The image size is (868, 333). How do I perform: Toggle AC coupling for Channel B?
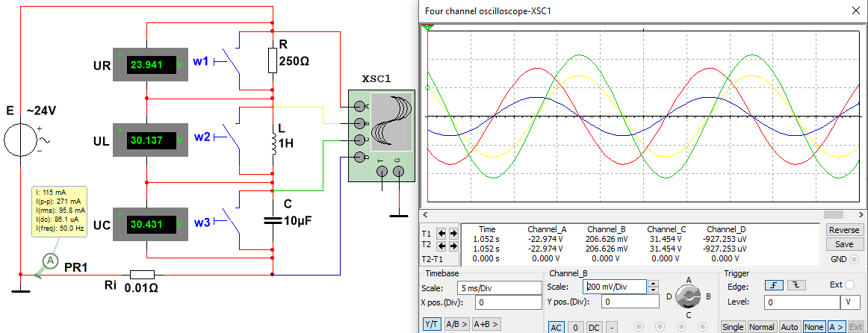tap(556, 328)
